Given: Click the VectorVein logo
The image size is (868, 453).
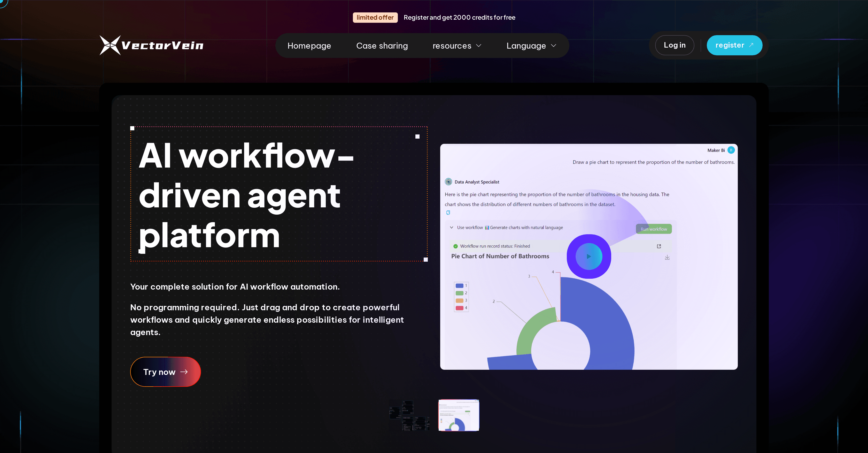Looking at the screenshot, I should pyautogui.click(x=152, y=45).
